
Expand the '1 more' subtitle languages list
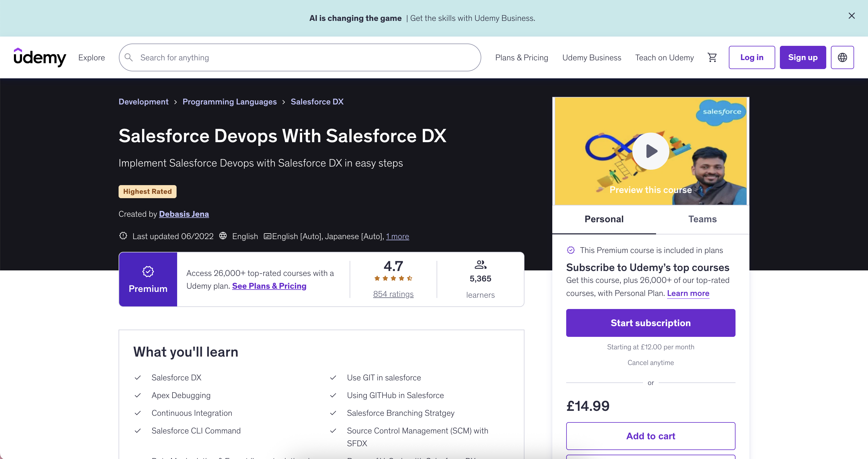397,236
